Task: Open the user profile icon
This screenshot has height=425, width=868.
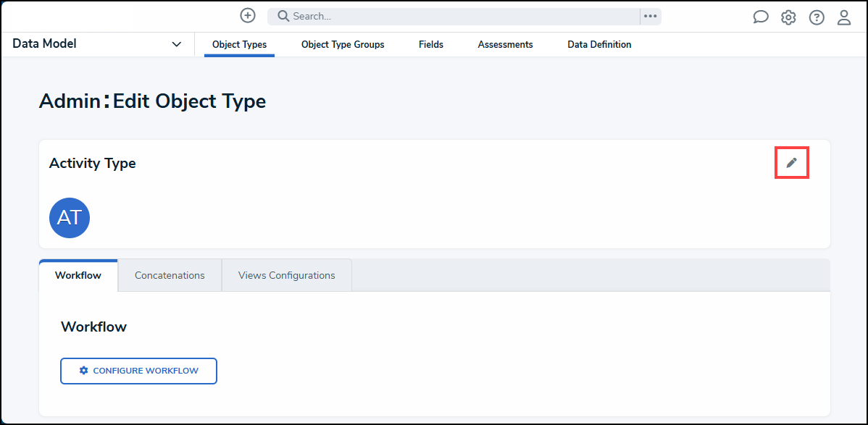Action: tap(843, 17)
